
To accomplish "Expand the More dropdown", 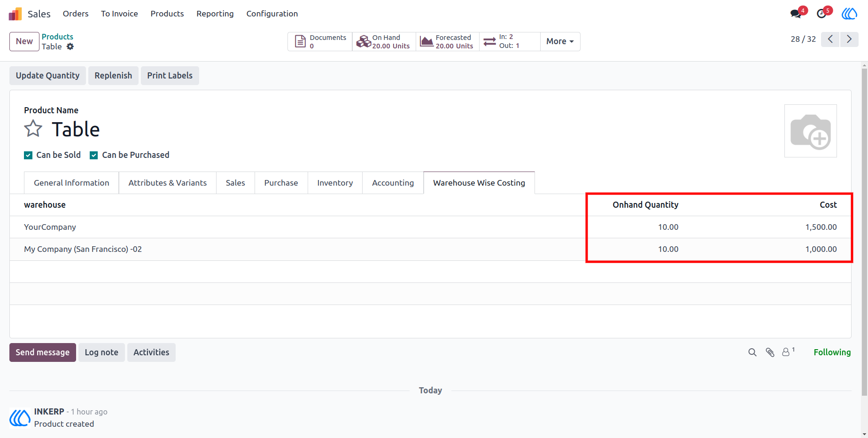I will click(560, 41).
